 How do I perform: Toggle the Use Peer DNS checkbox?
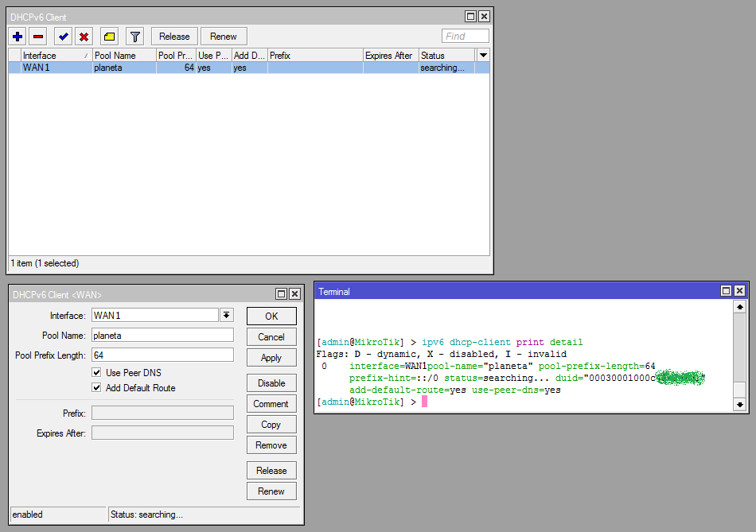click(96, 372)
